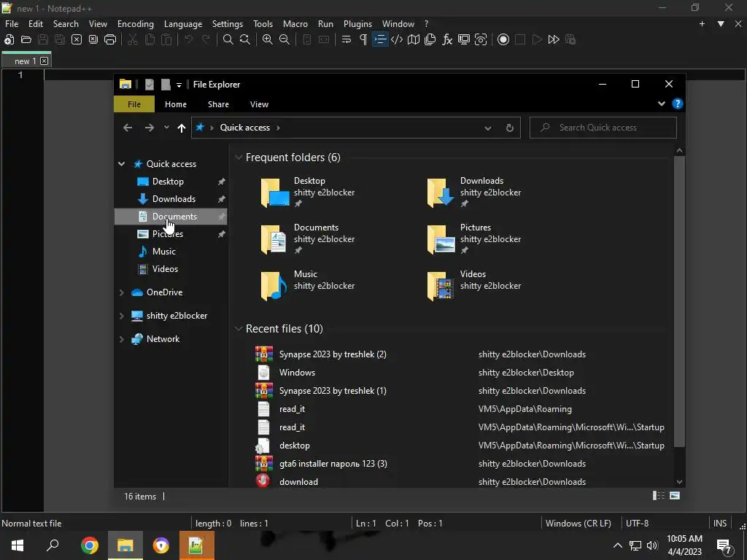The image size is (747, 560).
Task: Click the Search Quick access field
Action: click(x=603, y=128)
